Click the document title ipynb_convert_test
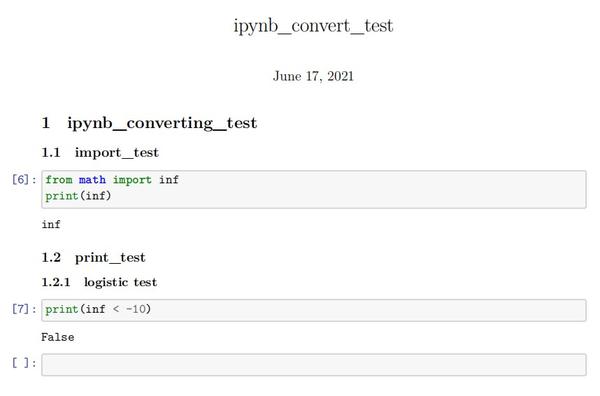This screenshot has width=600, height=396. point(313,27)
